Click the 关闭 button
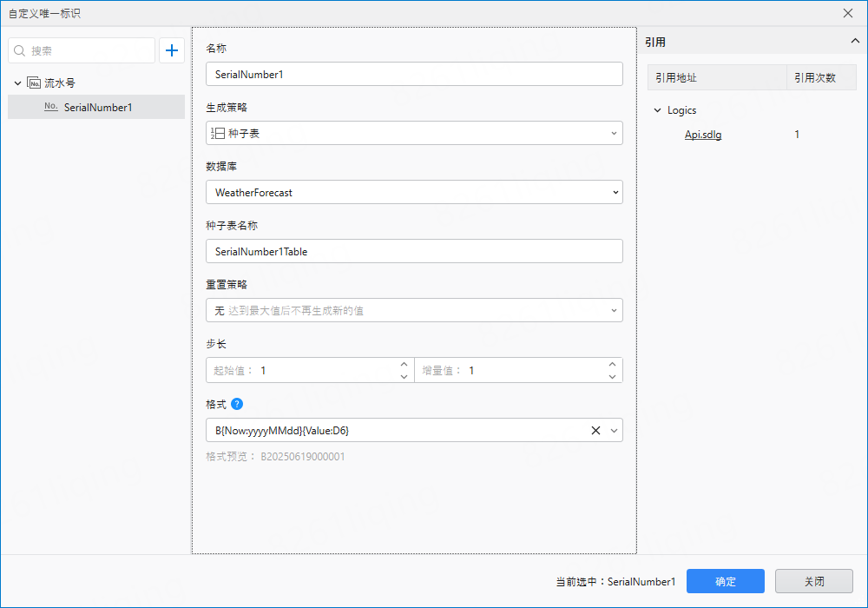The height and width of the screenshot is (608, 868). pos(813,581)
